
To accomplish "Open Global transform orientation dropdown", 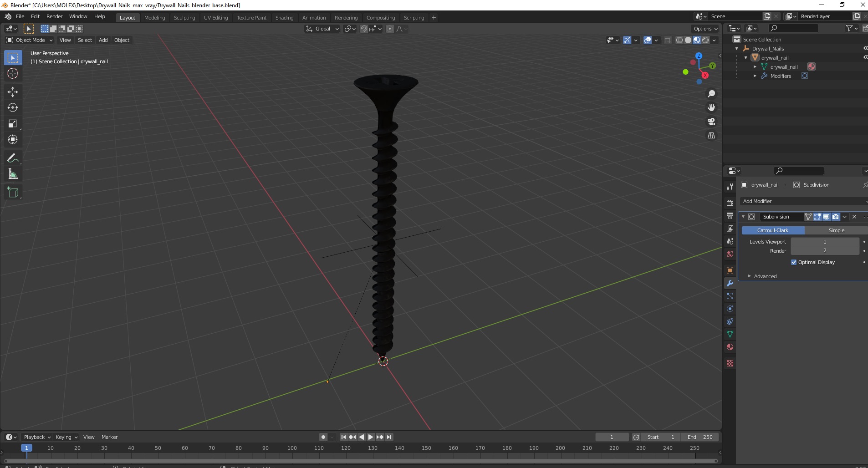I will coord(322,29).
